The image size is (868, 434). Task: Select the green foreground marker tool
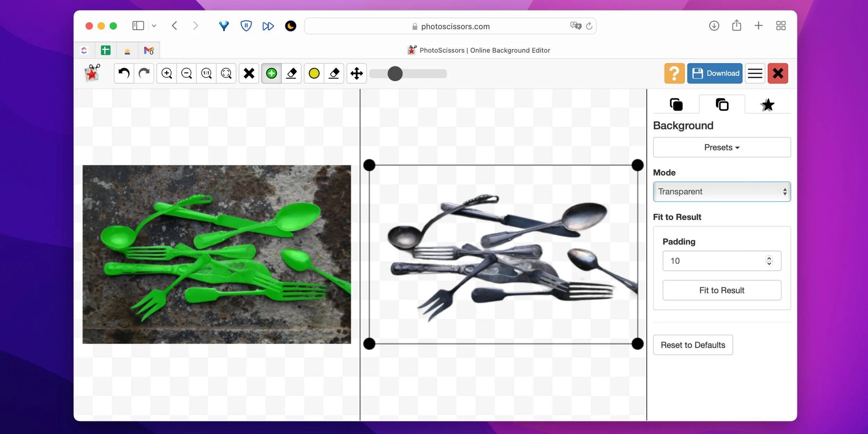point(272,73)
